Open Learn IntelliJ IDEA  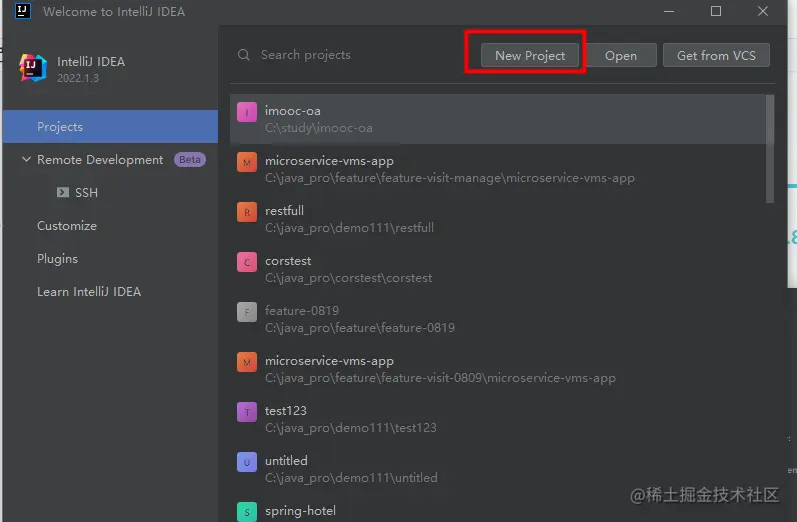point(89,292)
